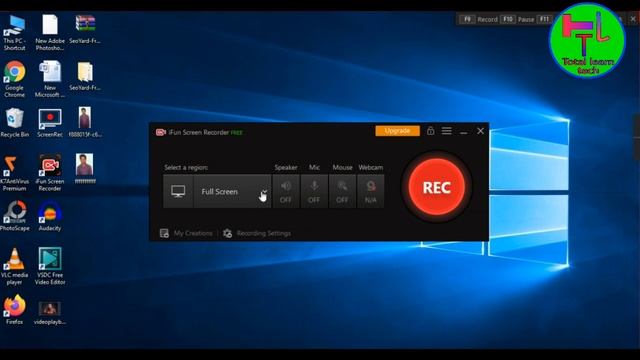Select the f888015f-c6... photo thumbnail
Screen dimensions: 640x360
point(85,122)
